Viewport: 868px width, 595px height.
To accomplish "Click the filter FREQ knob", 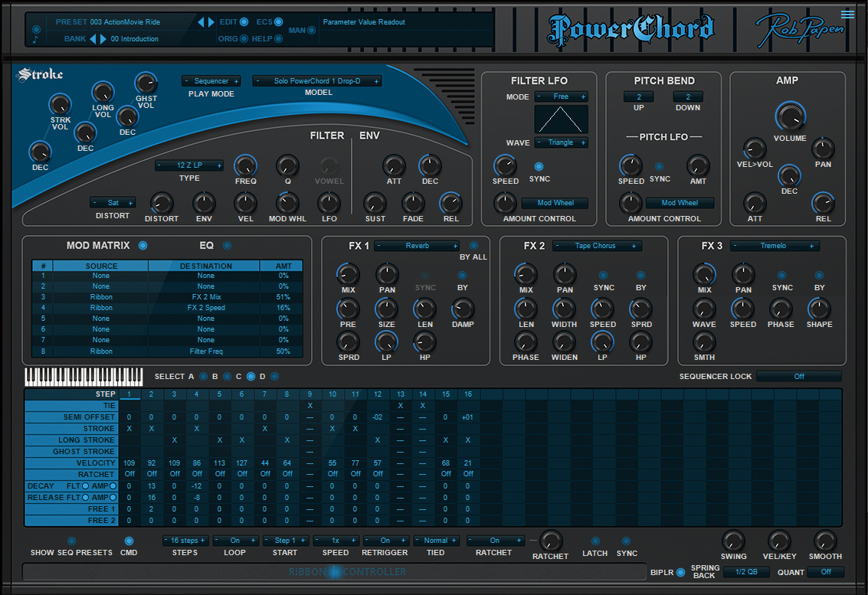I will [245, 165].
